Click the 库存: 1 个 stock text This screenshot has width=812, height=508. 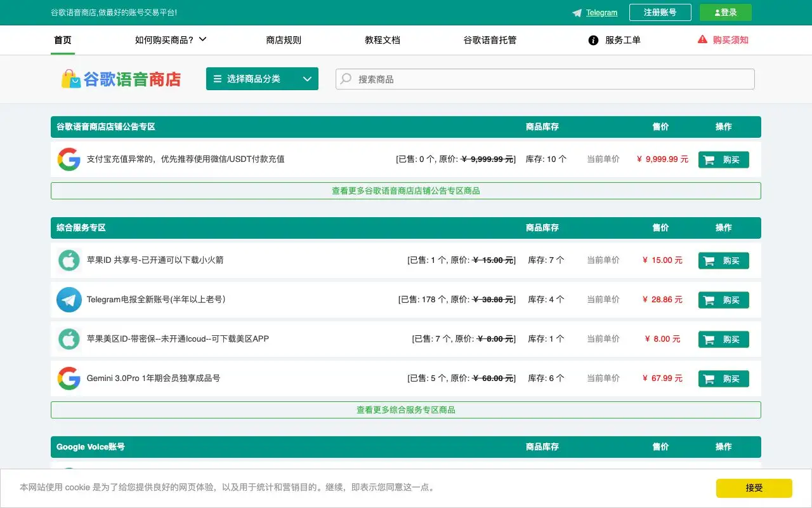(x=546, y=339)
